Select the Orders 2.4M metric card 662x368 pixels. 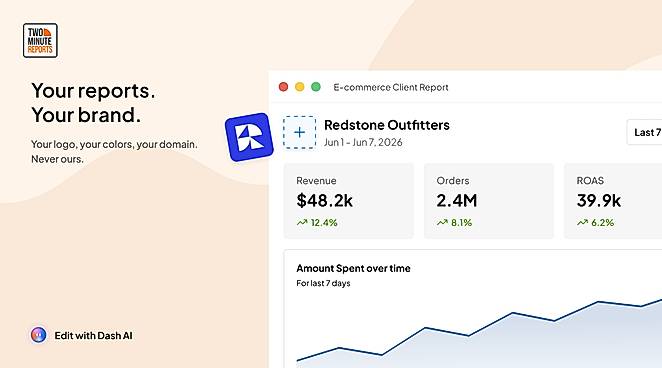pos(489,201)
